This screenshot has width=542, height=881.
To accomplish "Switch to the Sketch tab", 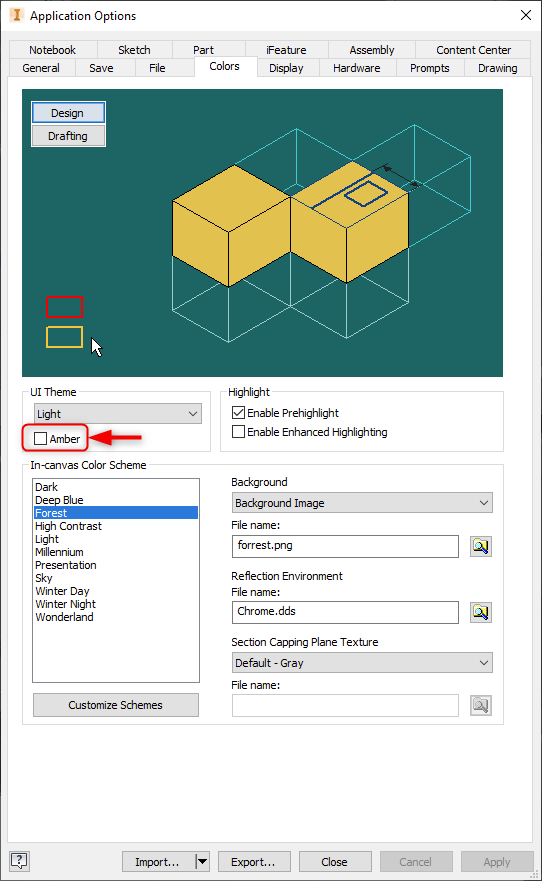I will 134,50.
